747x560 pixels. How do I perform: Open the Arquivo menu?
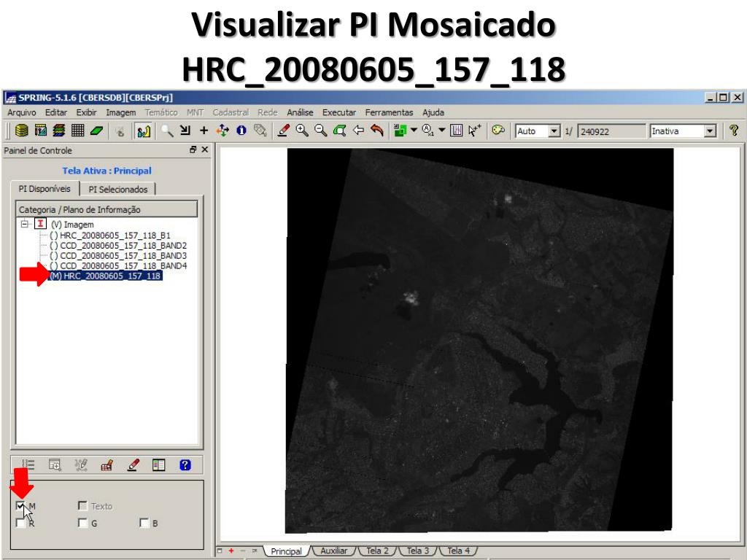pos(21,112)
